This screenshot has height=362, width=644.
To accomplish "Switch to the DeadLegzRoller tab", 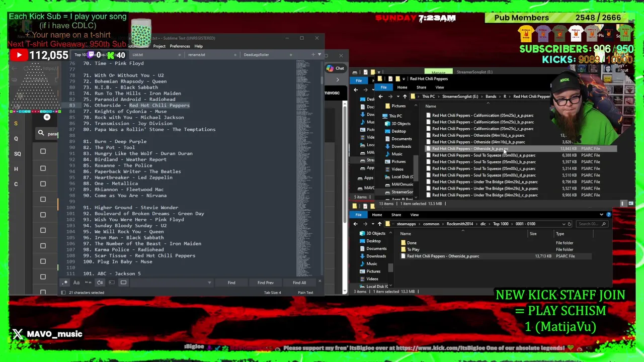I will click(x=256, y=55).
